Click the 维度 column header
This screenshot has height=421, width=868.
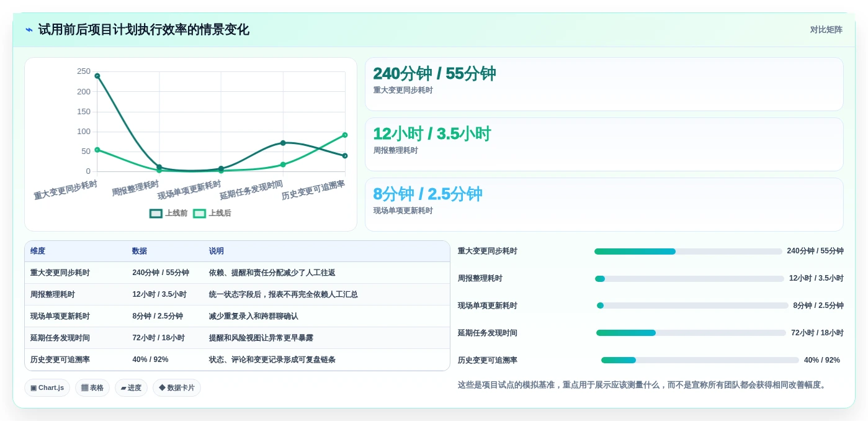click(38, 251)
